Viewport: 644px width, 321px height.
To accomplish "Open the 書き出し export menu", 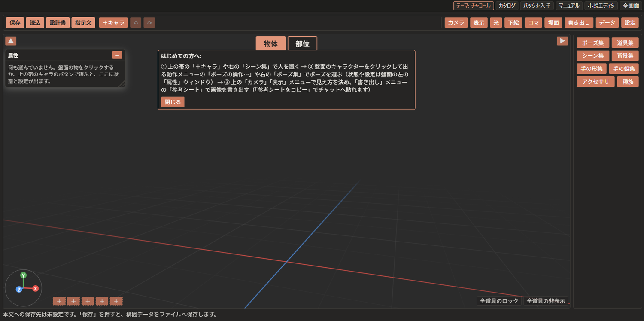I will pos(579,23).
